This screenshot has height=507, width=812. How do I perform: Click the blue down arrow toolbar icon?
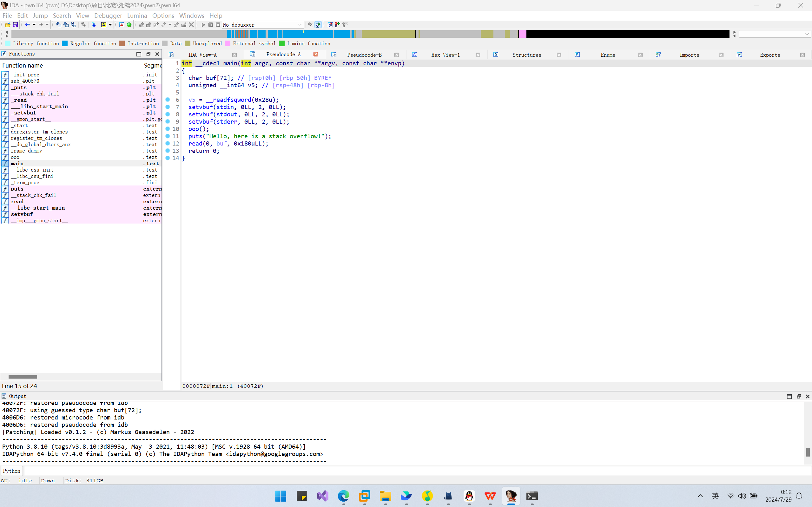(94, 25)
